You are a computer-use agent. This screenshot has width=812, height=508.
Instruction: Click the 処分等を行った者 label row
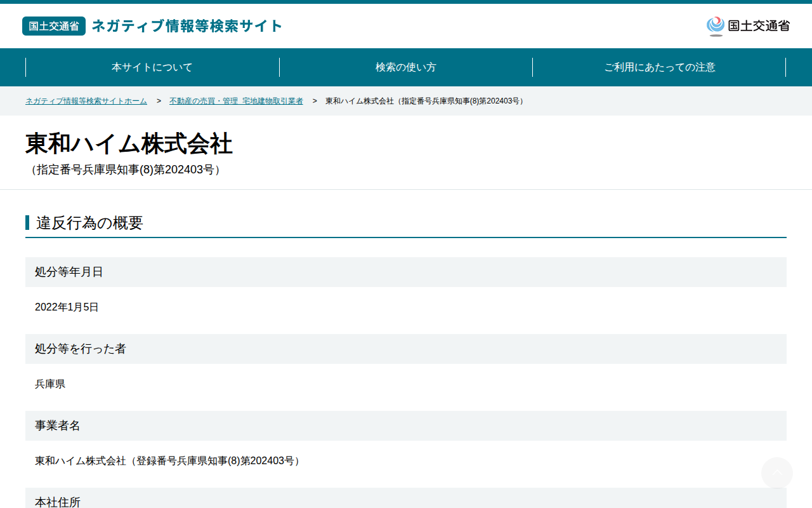(406, 349)
